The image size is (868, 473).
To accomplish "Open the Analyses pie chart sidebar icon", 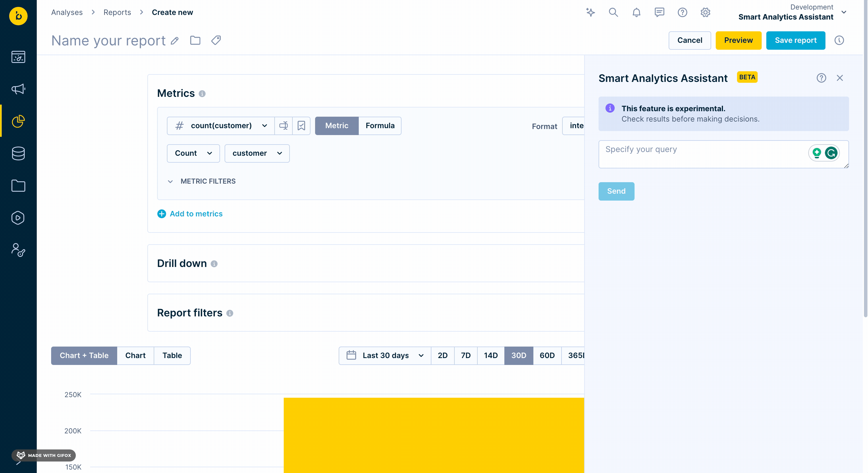I will coord(18,121).
